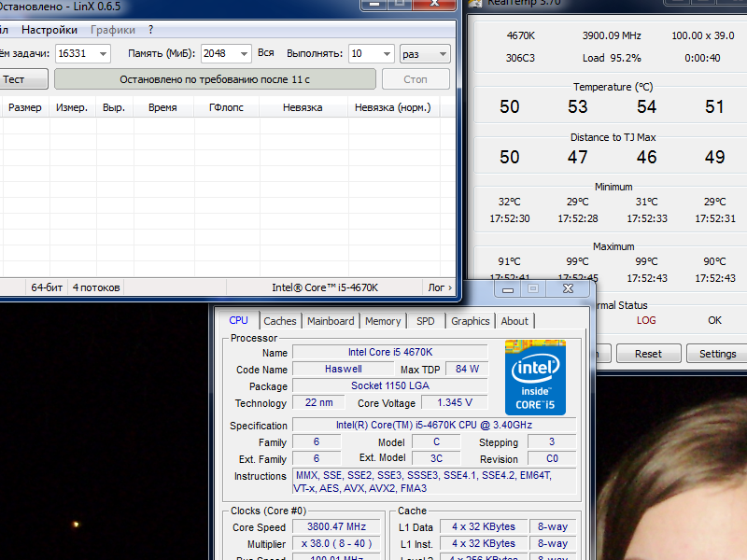This screenshot has height=560, width=747.
Task: Switch to the CPU tab in CPU-Z
Action: [x=238, y=320]
